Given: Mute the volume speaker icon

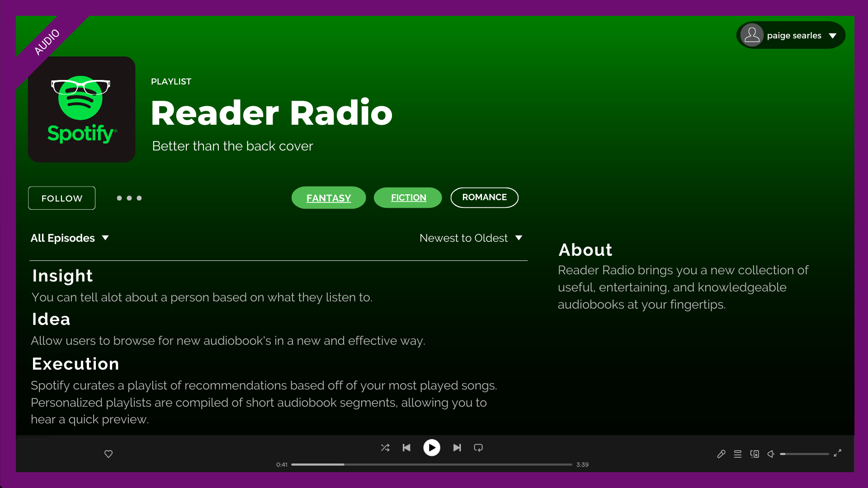Looking at the screenshot, I should click(771, 454).
